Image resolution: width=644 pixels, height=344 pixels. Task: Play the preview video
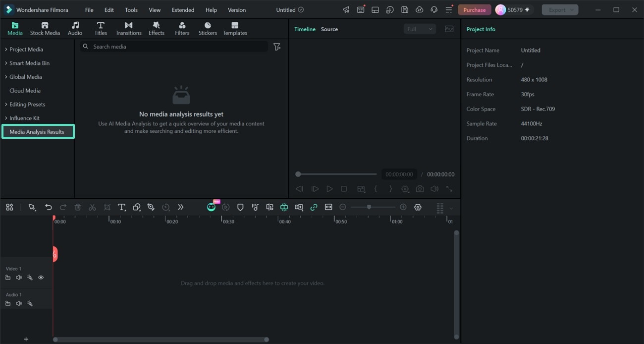(329, 189)
